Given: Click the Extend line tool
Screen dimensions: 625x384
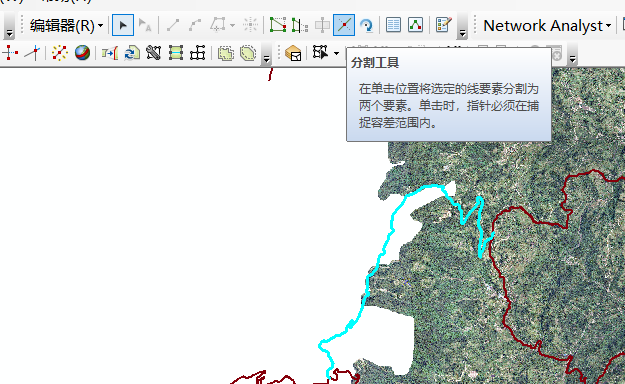Looking at the screenshot, I should pyautogui.click(x=33, y=53).
